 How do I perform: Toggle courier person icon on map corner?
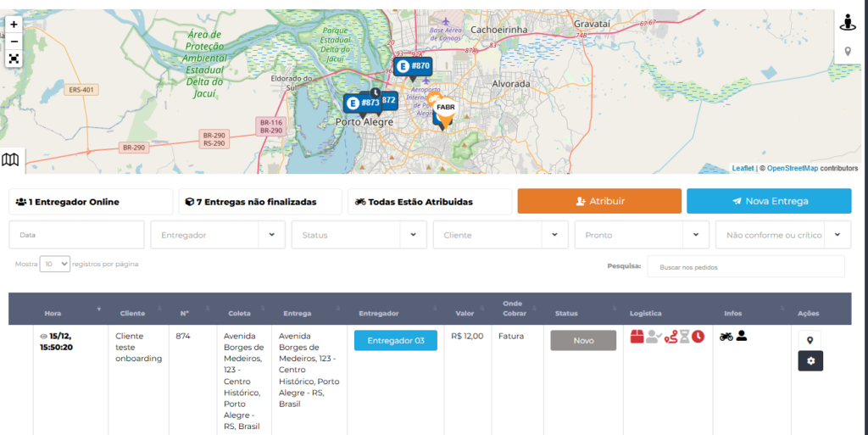847,23
